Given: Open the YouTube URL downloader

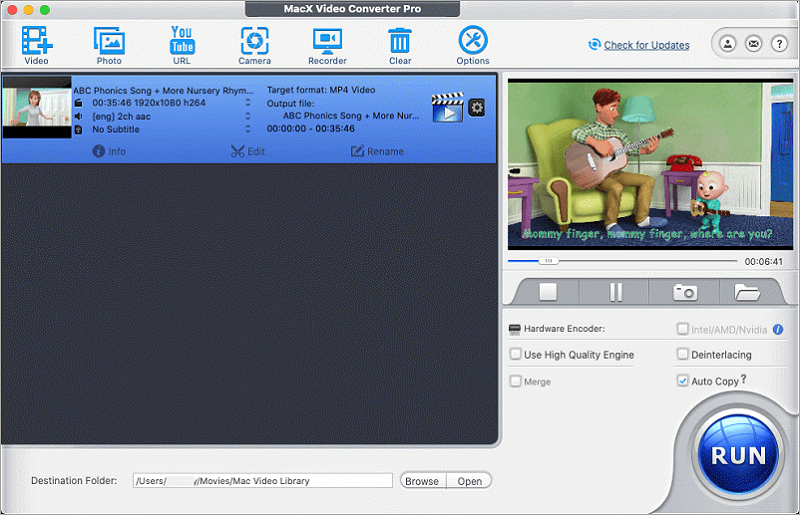Looking at the screenshot, I should click(182, 45).
